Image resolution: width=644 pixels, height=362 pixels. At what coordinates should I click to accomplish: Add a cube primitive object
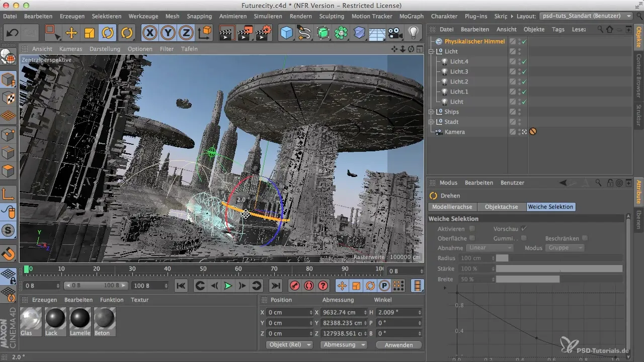pos(287,33)
